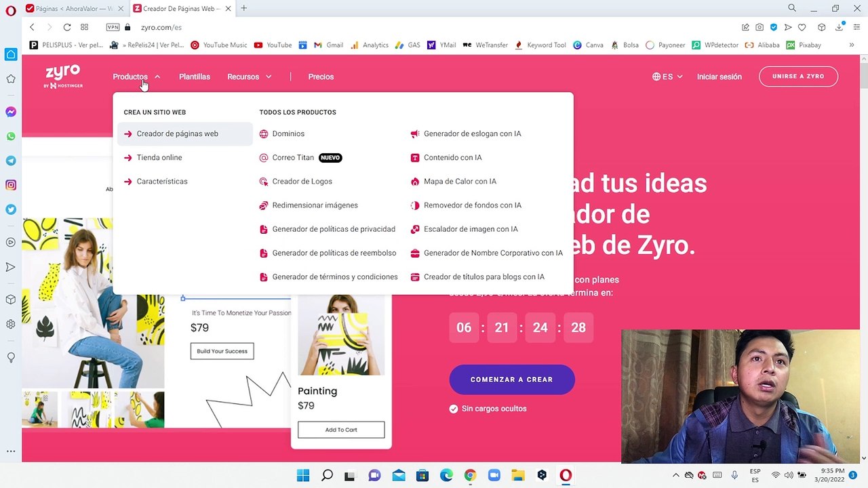Screen dimensions: 868x488
Task: Open the Canva bookmark
Action: [x=588, y=45]
